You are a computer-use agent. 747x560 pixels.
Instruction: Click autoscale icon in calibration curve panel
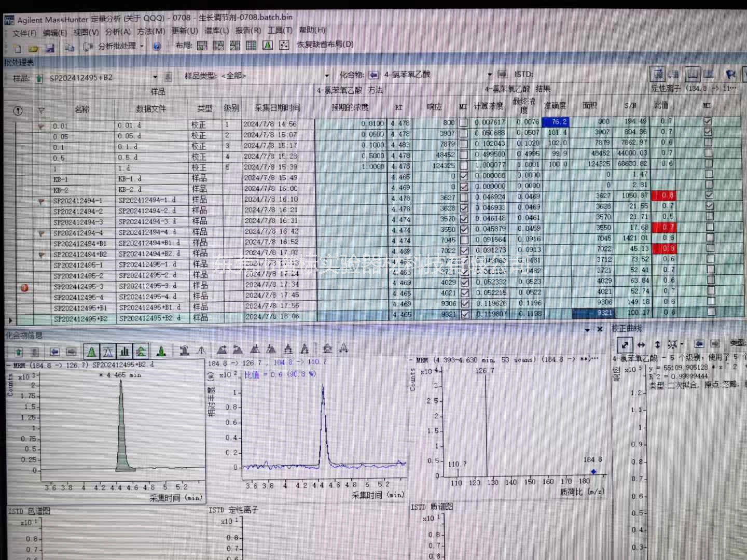click(x=625, y=344)
